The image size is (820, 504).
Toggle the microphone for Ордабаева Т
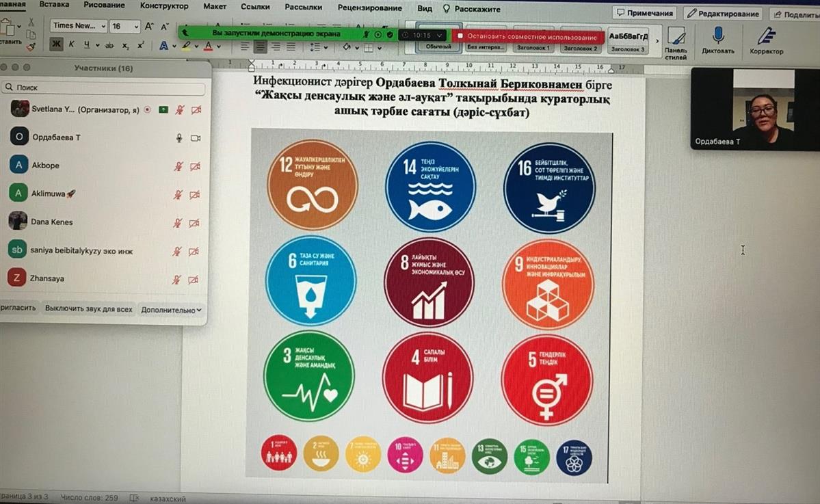179,137
